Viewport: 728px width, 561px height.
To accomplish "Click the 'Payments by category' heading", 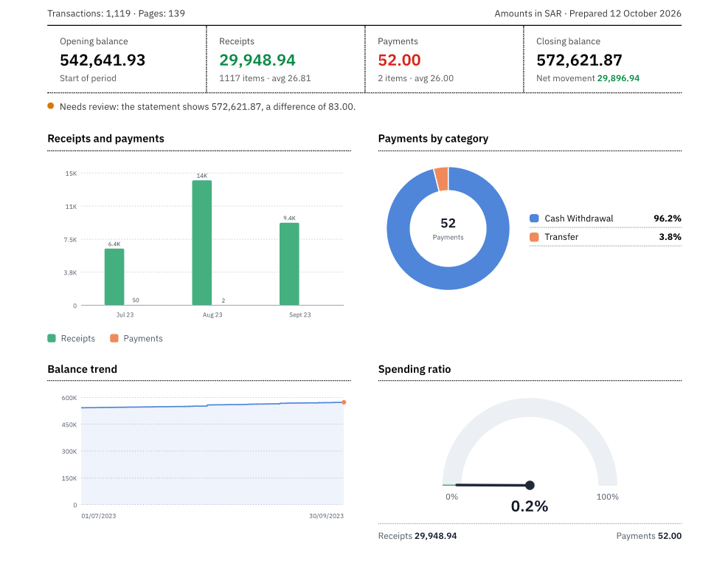I will pyautogui.click(x=433, y=139).
